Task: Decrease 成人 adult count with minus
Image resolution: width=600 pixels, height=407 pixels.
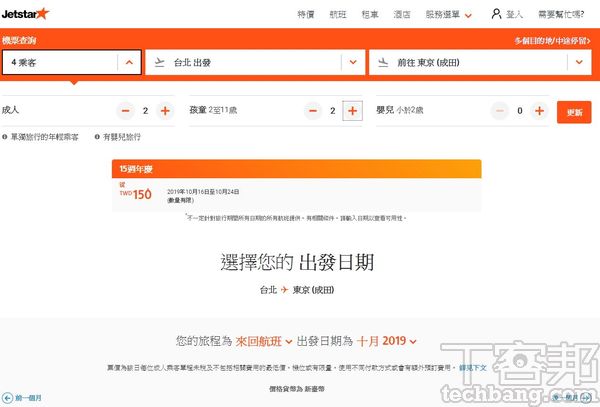Action: pyautogui.click(x=126, y=111)
